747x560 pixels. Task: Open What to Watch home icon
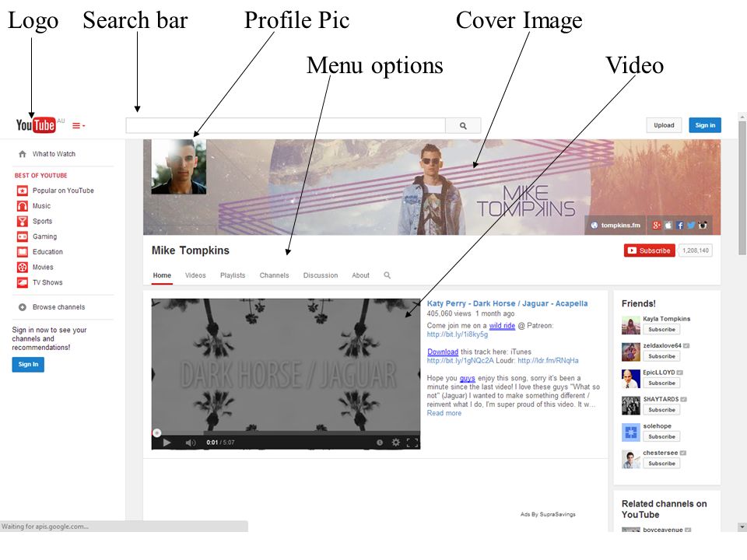tap(23, 154)
